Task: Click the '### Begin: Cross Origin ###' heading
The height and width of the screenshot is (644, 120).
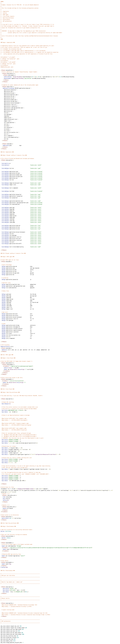Action: point(8,358)
